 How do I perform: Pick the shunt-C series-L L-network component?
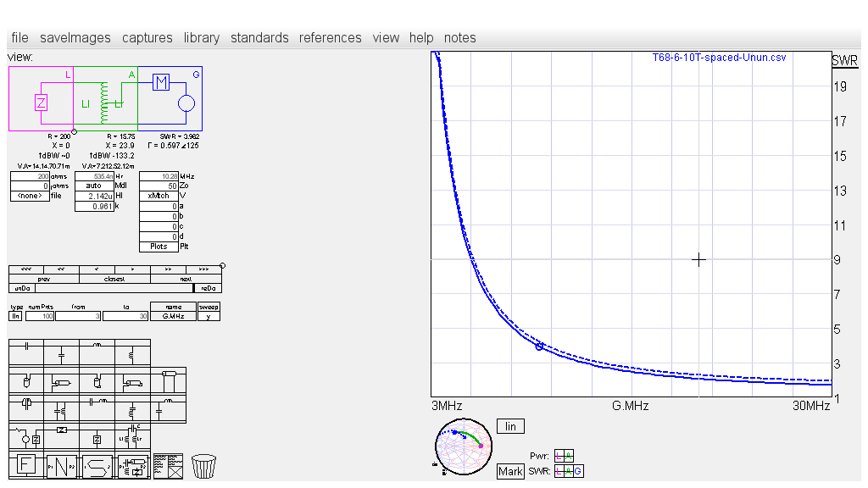click(168, 409)
